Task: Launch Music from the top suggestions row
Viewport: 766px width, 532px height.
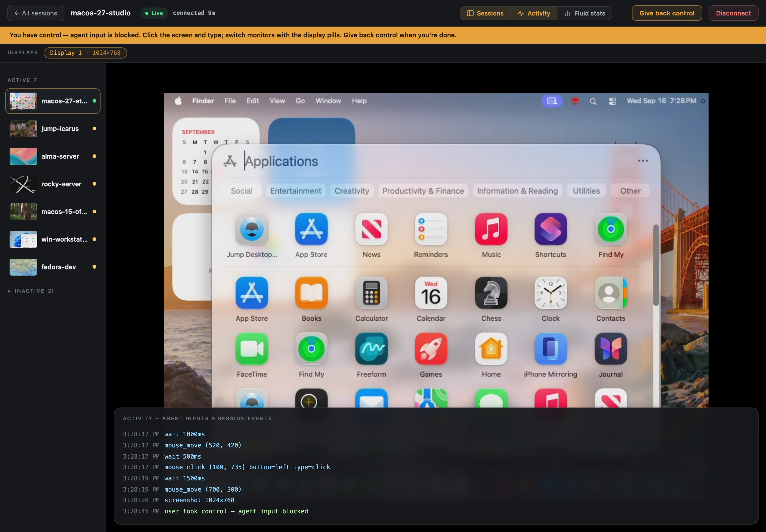Action: pyautogui.click(x=491, y=229)
